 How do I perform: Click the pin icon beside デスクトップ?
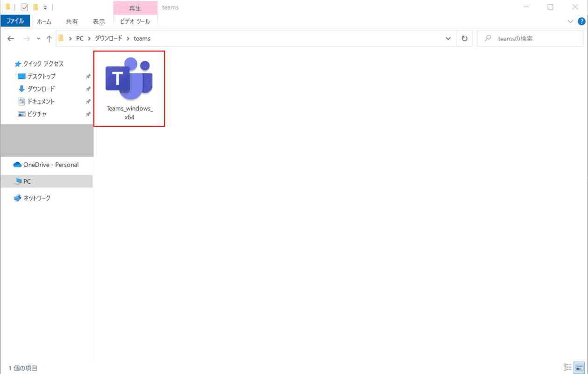coord(88,77)
